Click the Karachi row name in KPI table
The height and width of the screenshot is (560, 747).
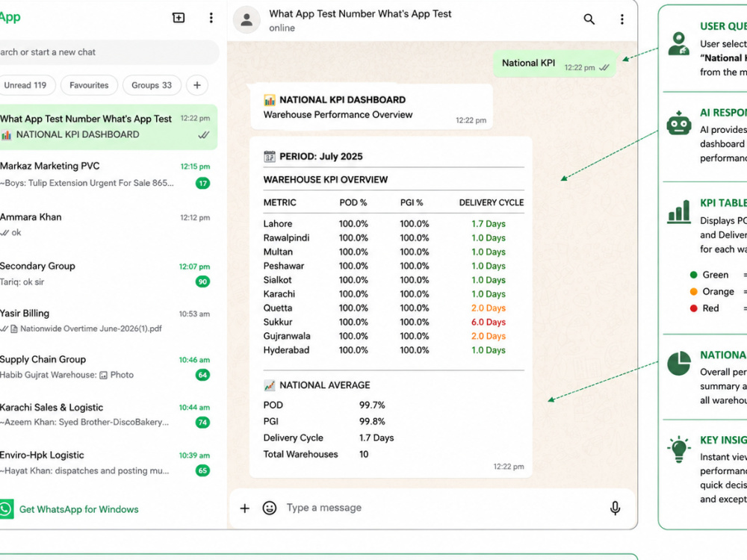pyautogui.click(x=279, y=294)
